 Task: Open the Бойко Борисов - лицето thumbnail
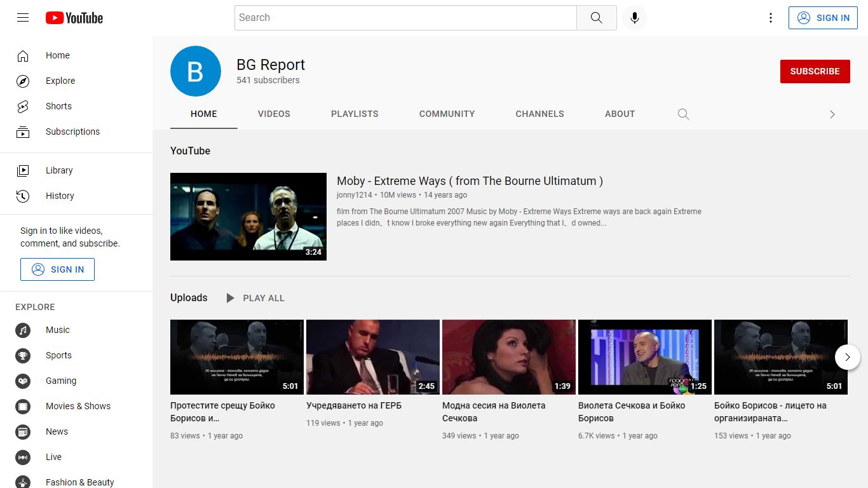click(781, 357)
